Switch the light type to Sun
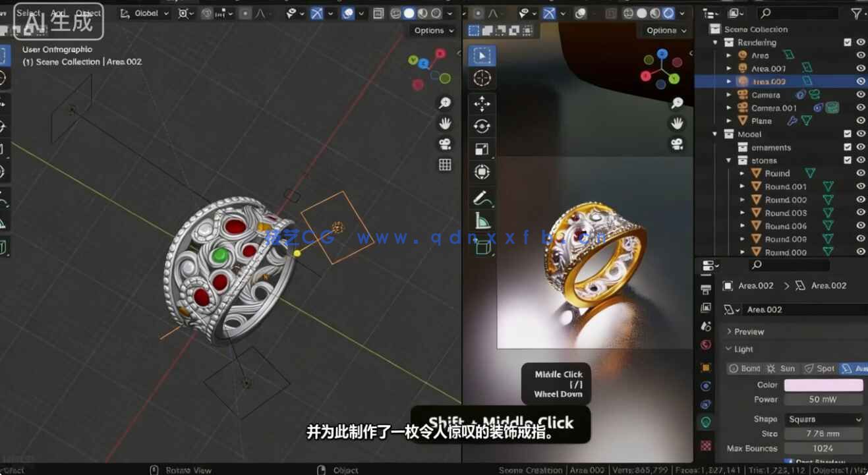 point(789,368)
